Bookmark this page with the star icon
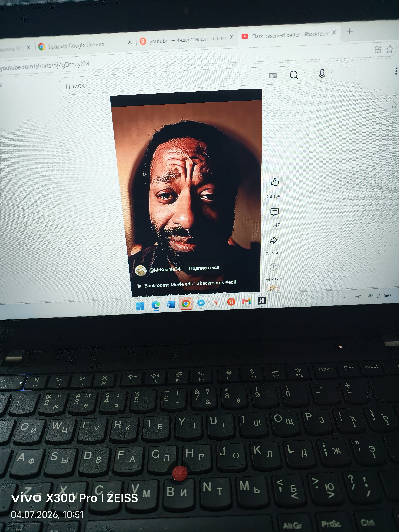399x532 pixels. [x=390, y=49]
